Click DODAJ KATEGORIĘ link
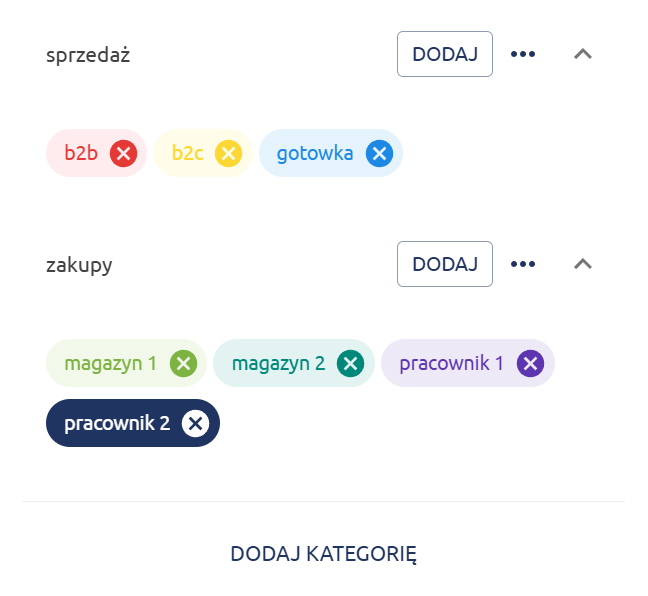 click(323, 554)
